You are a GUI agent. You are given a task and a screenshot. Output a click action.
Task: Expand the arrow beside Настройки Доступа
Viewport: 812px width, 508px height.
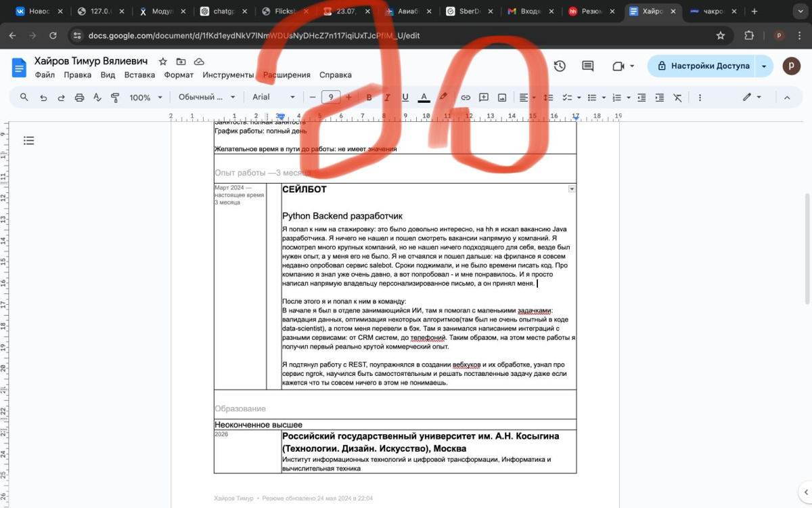point(764,66)
